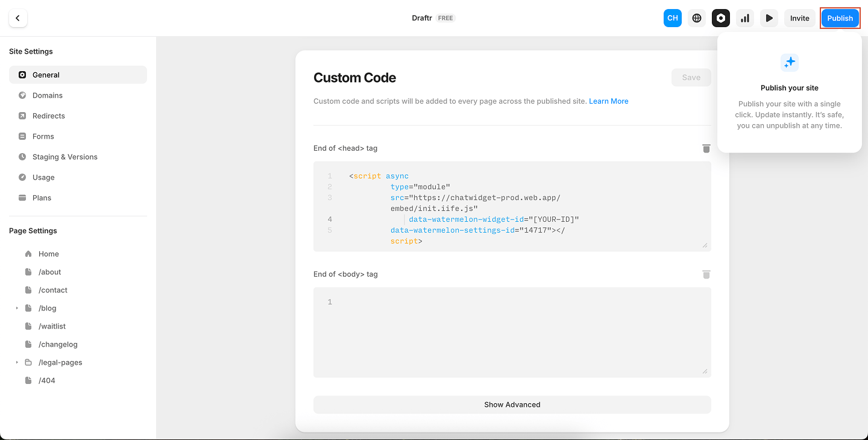Click 'End of <head> tag' label

pos(345,148)
